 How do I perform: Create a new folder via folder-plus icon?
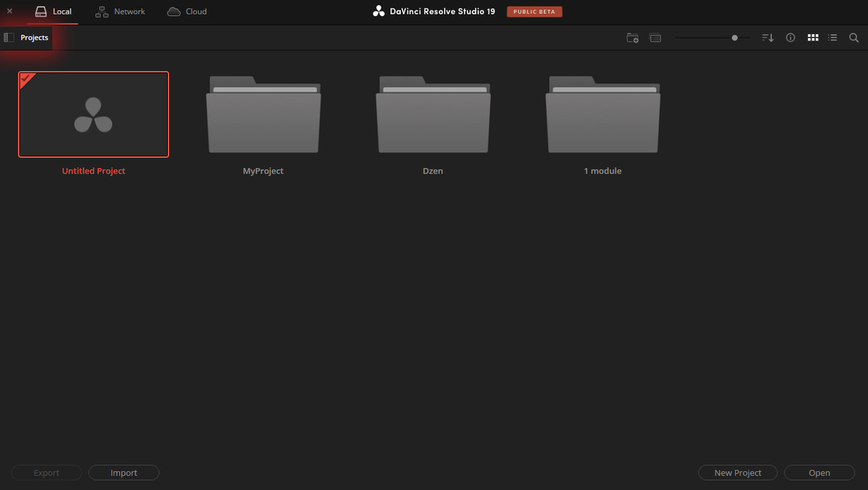632,38
